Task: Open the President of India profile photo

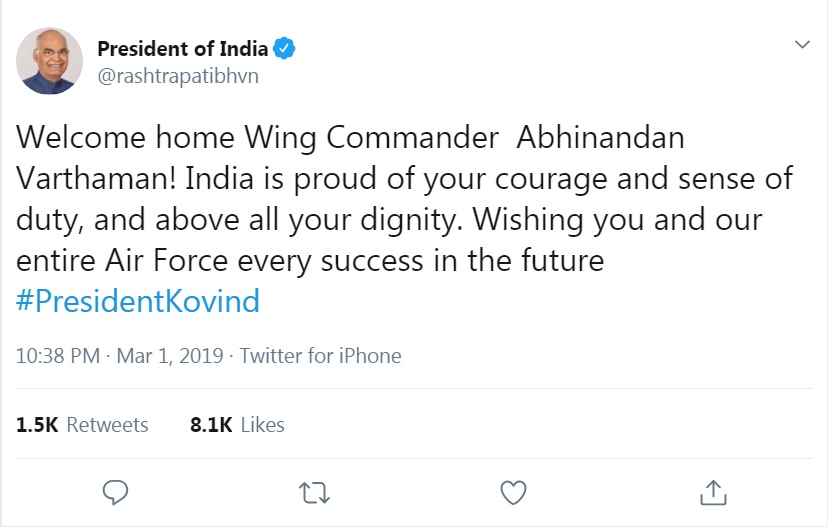Action: click(x=49, y=61)
